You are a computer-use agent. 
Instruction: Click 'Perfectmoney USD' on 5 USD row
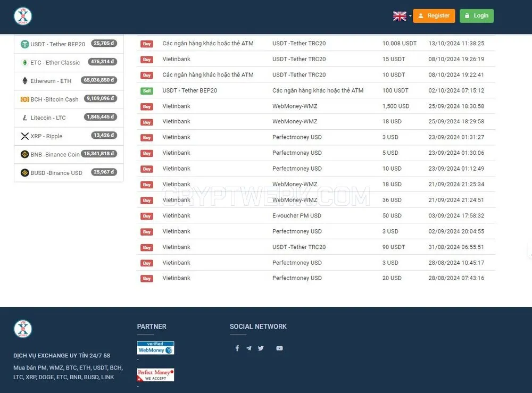click(297, 153)
